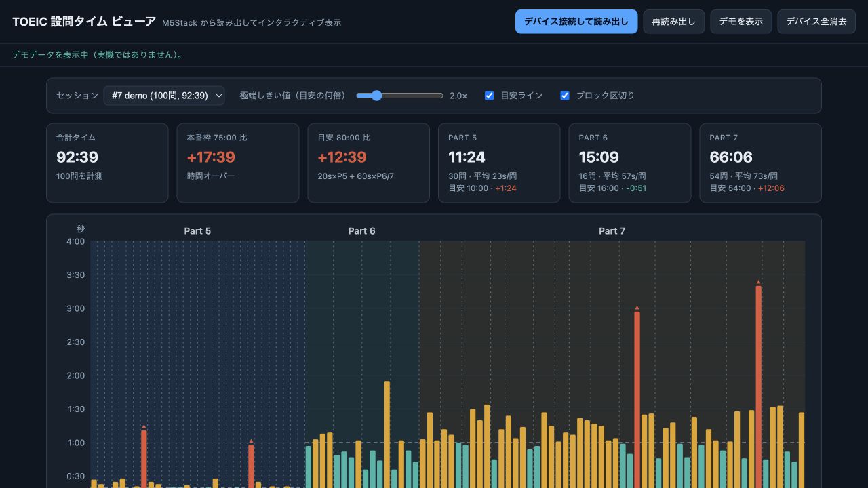This screenshot has width=868, height=488.
Task: Disable the 目安ライン checkbox
Action: click(x=489, y=96)
